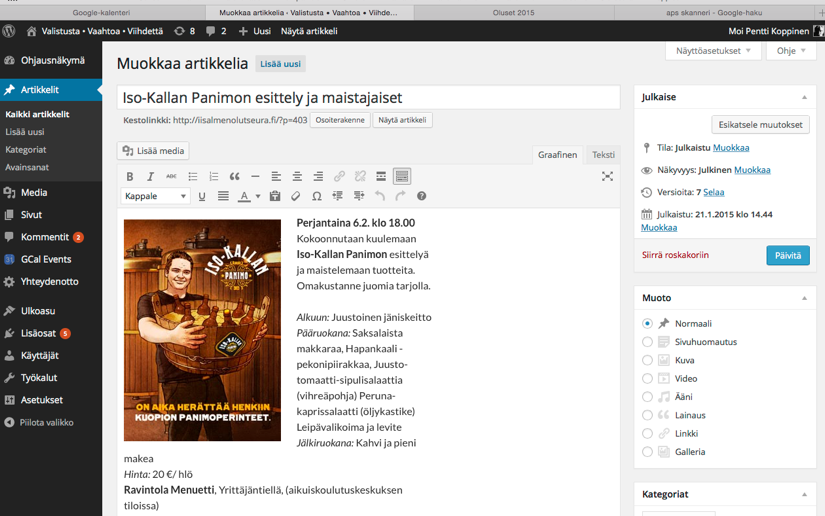Remove link from selected text
The image size is (825, 516).
tap(360, 177)
